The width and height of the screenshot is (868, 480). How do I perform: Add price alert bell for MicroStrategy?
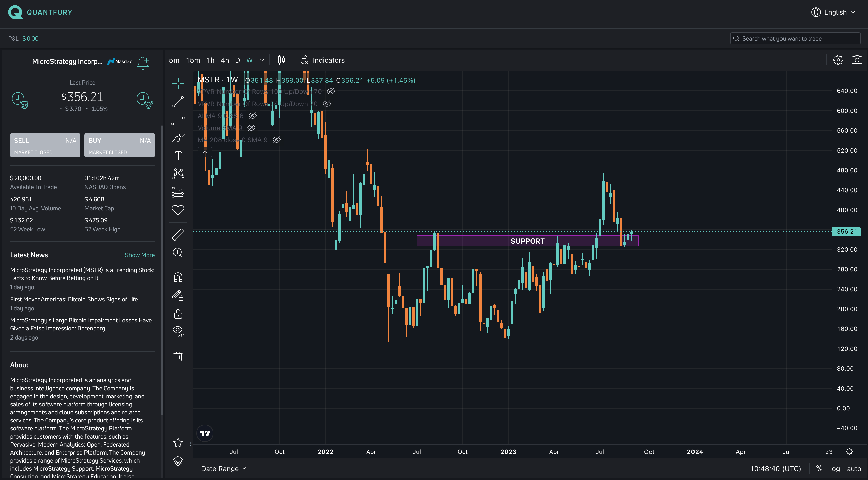[143, 63]
